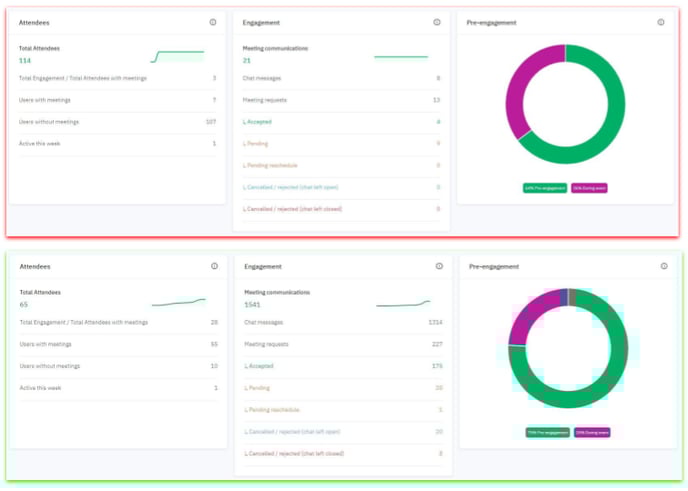Select 'Accepted' row showing 4
This screenshot has height=491, width=688.
coord(341,122)
